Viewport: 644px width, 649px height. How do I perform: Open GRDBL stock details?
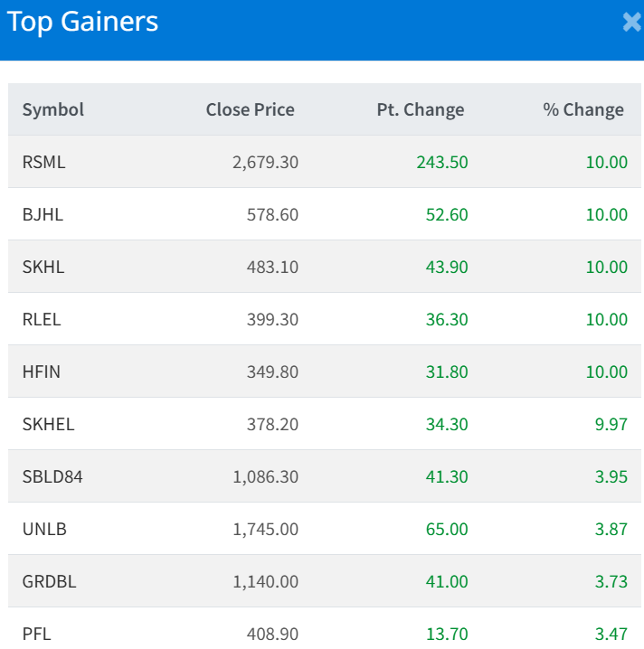[x=49, y=582]
